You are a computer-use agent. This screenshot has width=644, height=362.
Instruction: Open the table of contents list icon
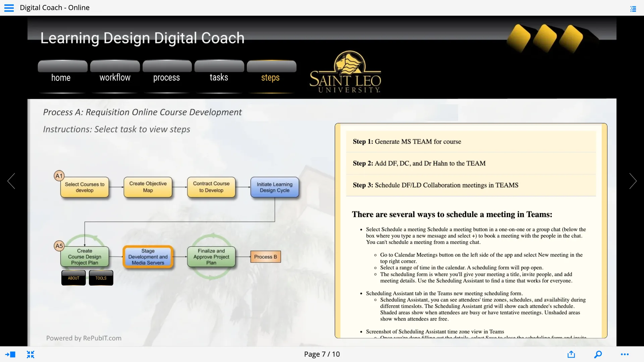(633, 9)
